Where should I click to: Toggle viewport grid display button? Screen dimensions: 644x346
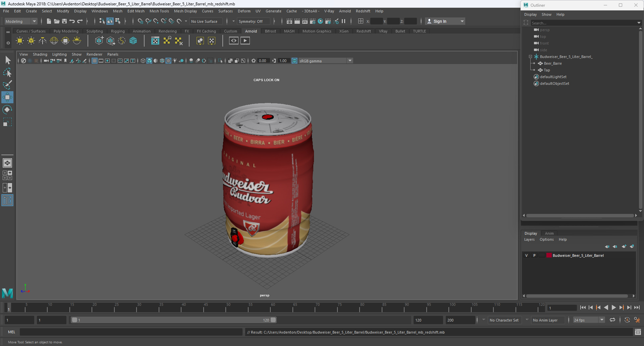pyautogui.click(x=95, y=61)
